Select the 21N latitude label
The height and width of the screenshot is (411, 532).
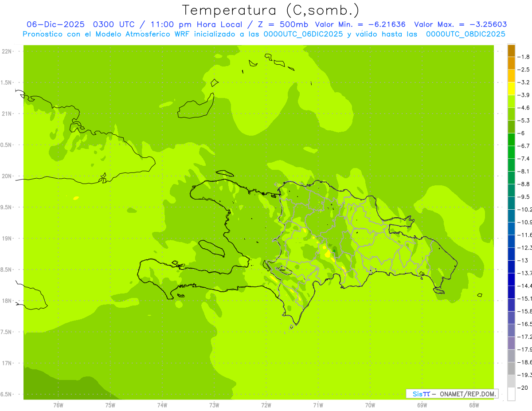[x=7, y=114]
